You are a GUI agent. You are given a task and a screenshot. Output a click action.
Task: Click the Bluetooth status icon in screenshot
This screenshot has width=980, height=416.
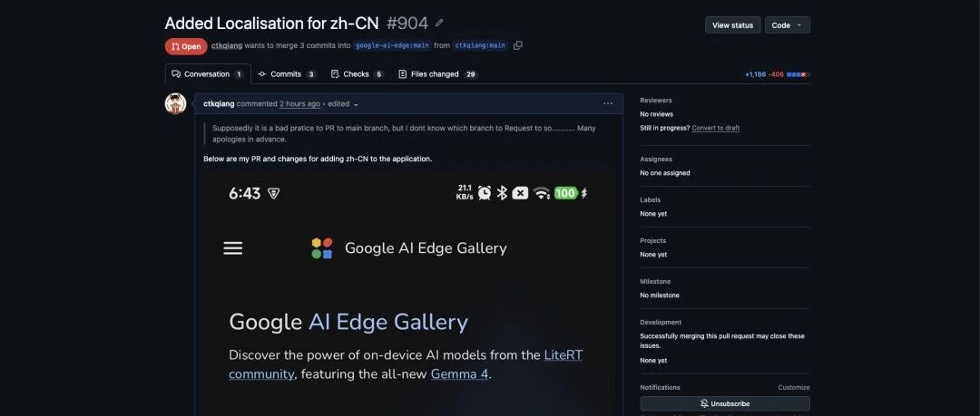[501, 193]
